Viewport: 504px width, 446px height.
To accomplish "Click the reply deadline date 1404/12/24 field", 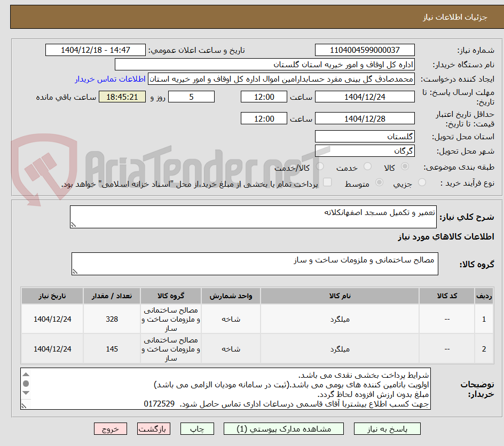I will 365,97.
